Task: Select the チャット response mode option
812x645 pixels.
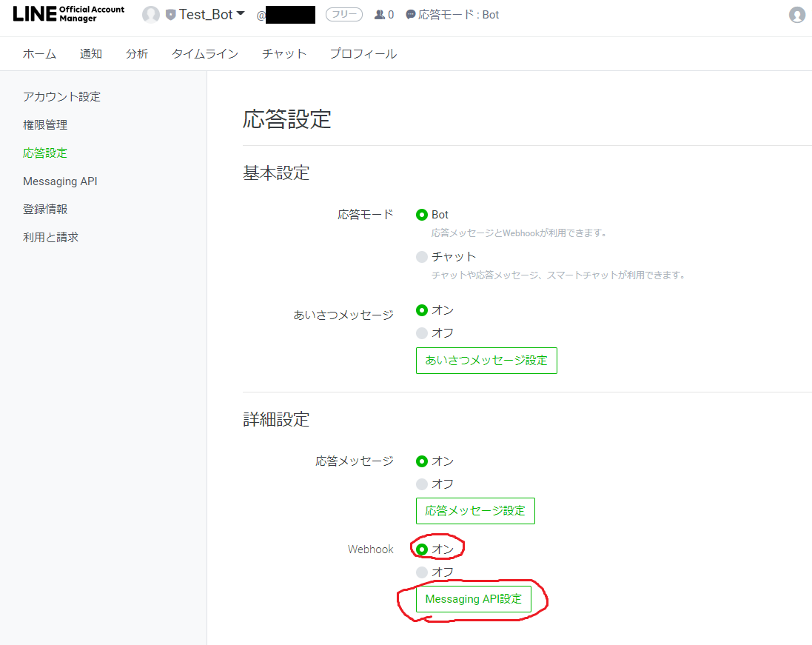Action: (x=421, y=257)
